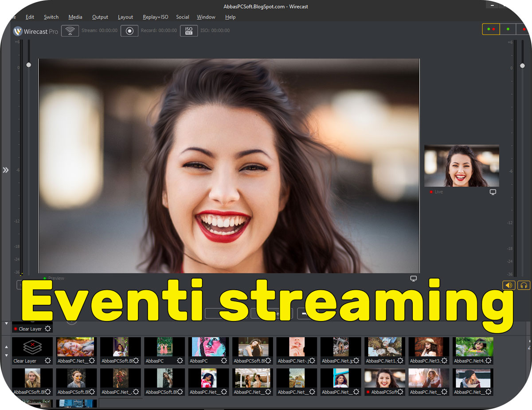Switch to preview-only layout (single green dot)
The width and height of the screenshot is (532, 410).
click(508, 29)
